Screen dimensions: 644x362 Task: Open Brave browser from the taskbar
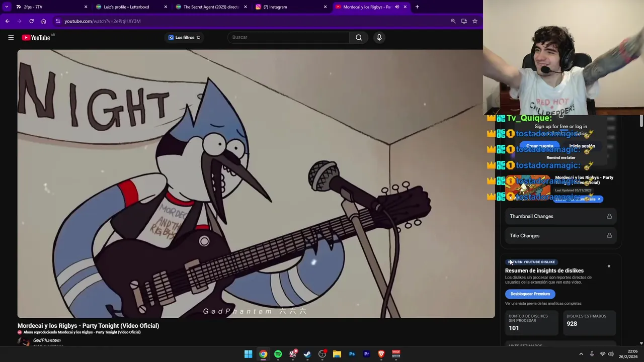pos(381,354)
